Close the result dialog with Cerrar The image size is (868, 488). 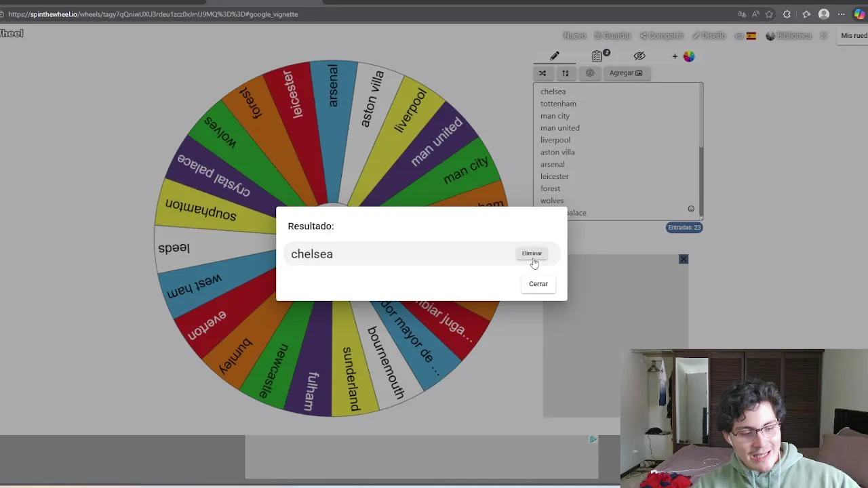point(538,284)
